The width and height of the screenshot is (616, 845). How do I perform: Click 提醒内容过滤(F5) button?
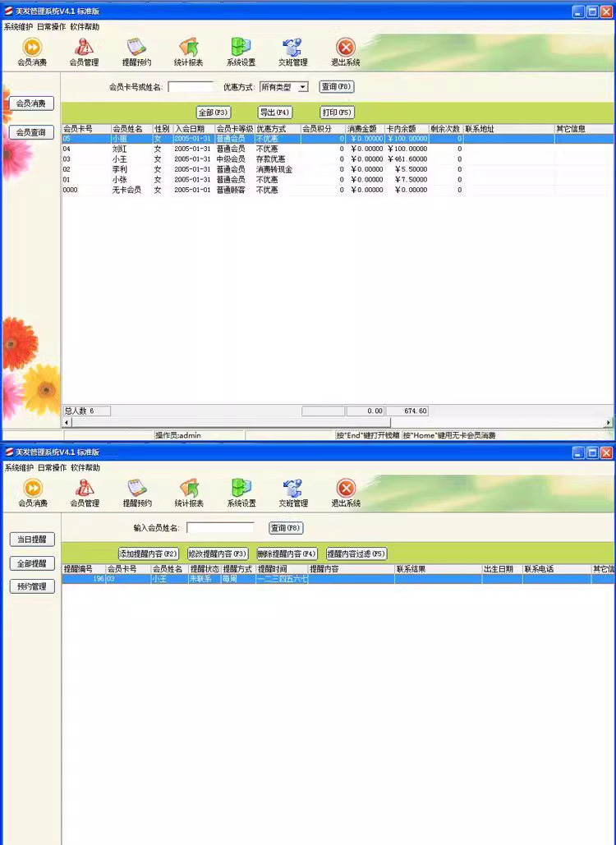click(x=356, y=553)
